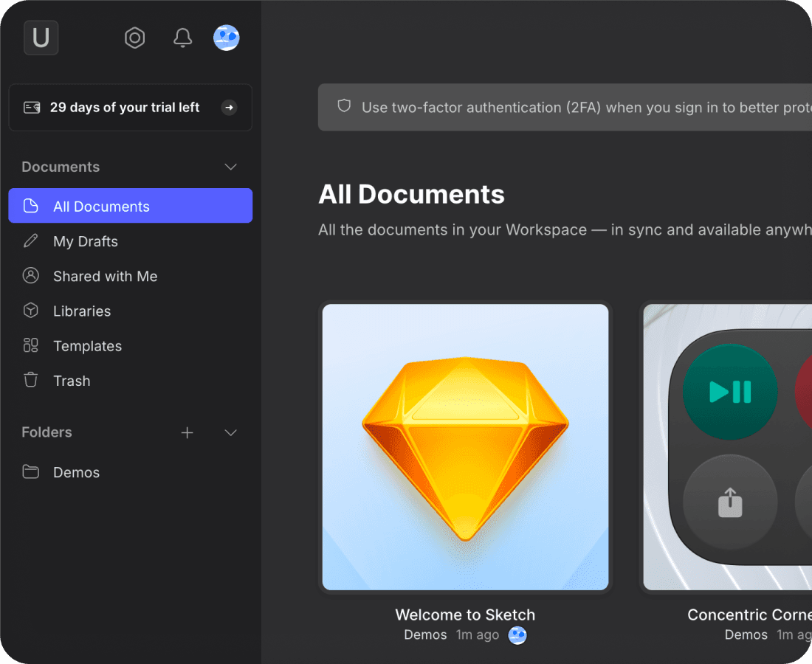
Task: Click the My Drafts pencil icon
Action: tap(30, 241)
